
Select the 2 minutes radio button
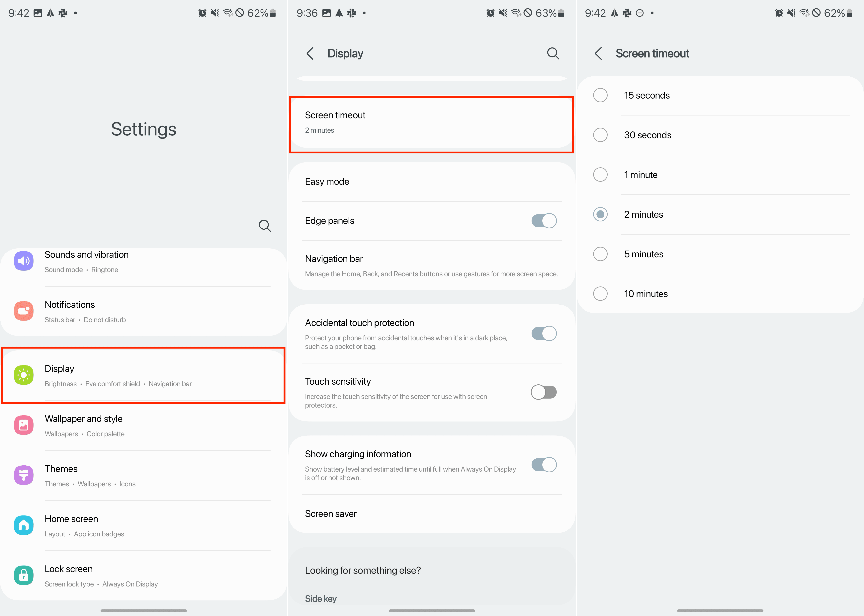click(x=600, y=214)
